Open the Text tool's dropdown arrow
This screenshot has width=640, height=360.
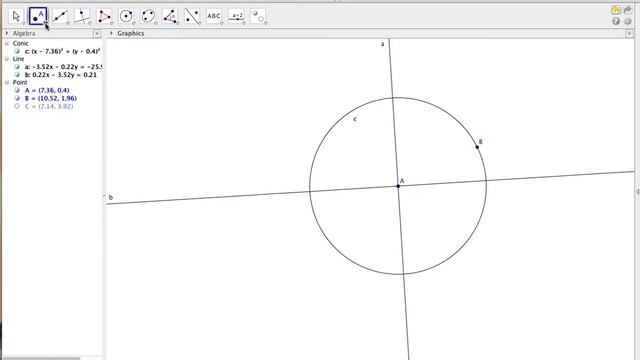tap(221, 23)
